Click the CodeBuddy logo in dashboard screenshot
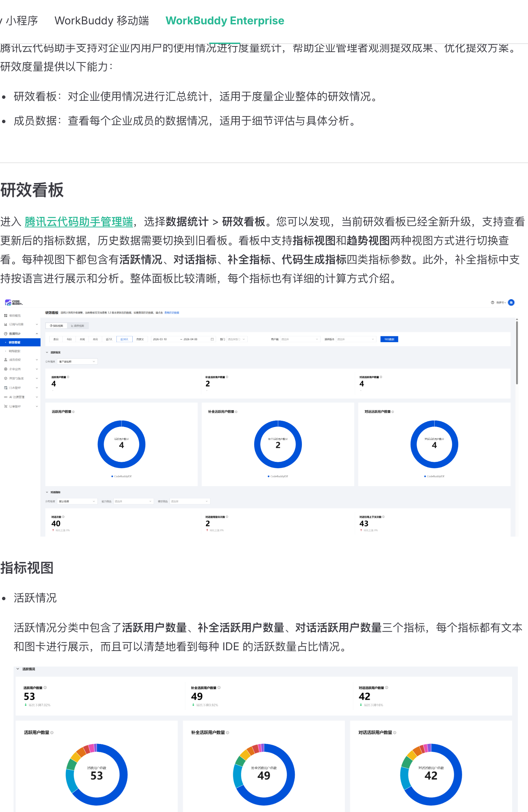The image size is (528, 812). (x=14, y=302)
